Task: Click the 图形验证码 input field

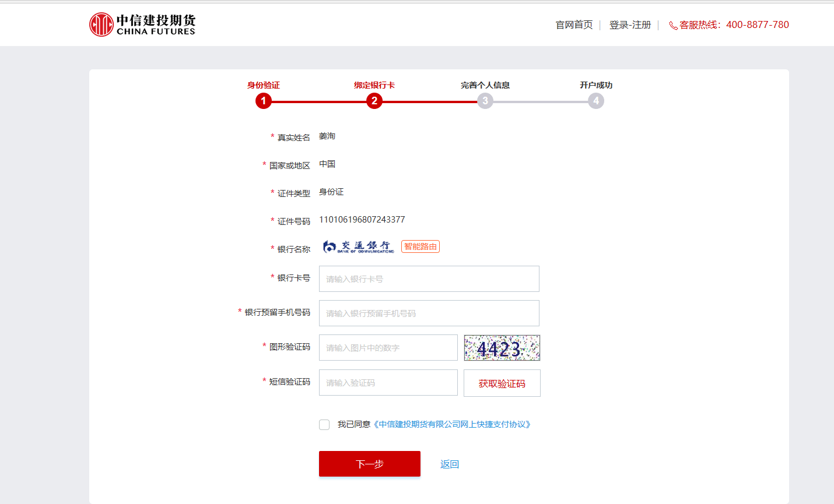Action: point(388,348)
